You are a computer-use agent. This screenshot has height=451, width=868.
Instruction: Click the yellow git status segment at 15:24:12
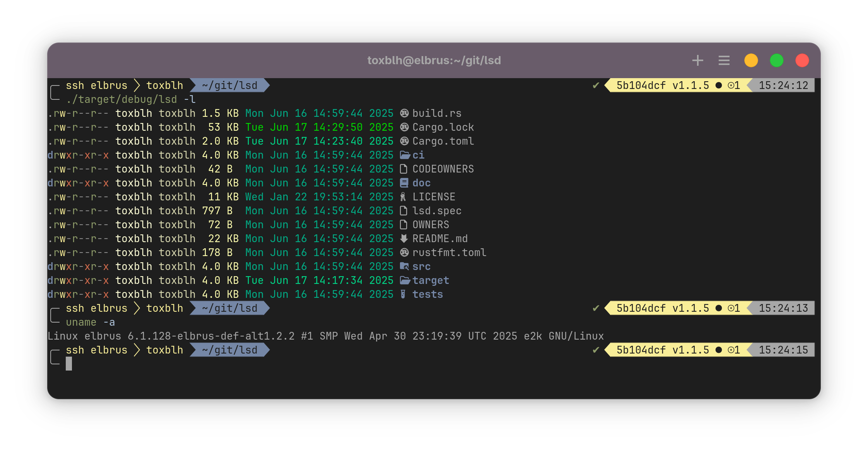tap(678, 85)
